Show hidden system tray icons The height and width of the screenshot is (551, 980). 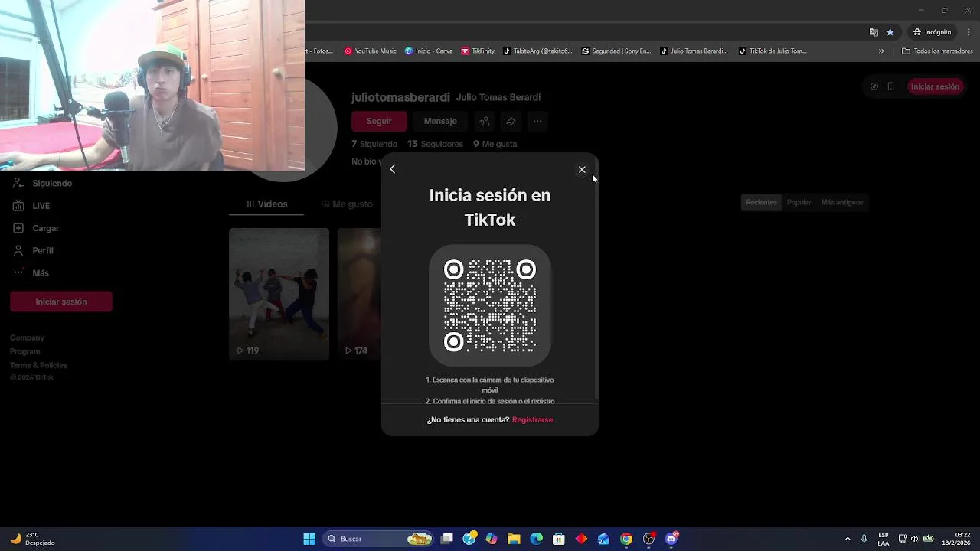pos(848,539)
